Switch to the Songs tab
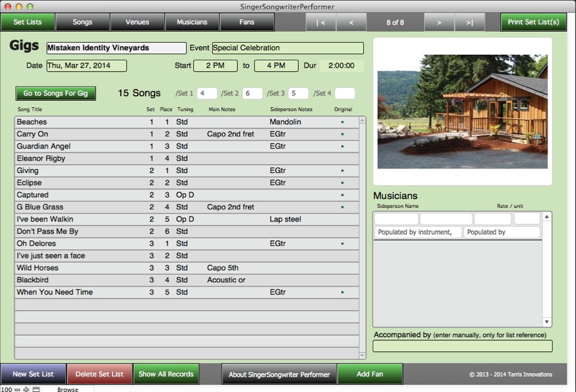 click(x=82, y=22)
